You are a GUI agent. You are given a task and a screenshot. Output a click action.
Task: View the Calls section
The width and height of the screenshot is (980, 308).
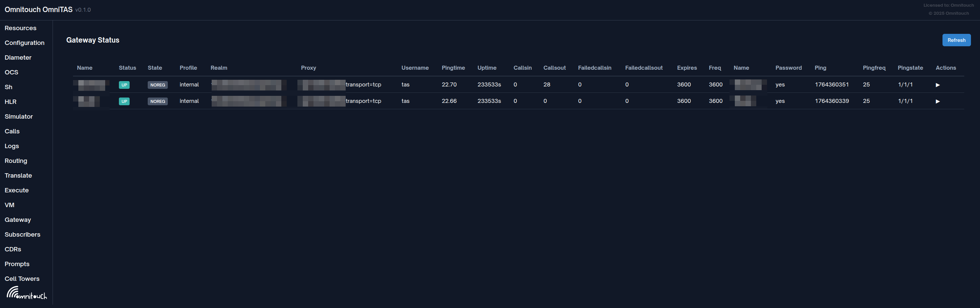coord(12,131)
